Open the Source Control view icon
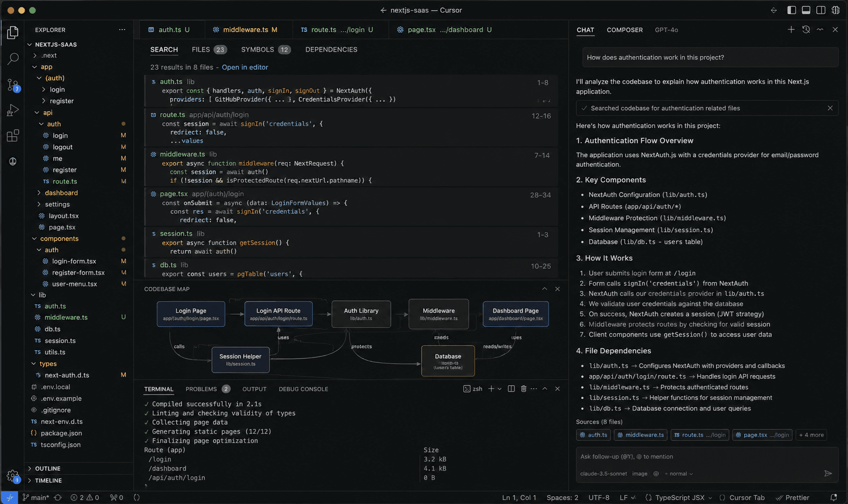This screenshot has height=504, width=848. 13,84
